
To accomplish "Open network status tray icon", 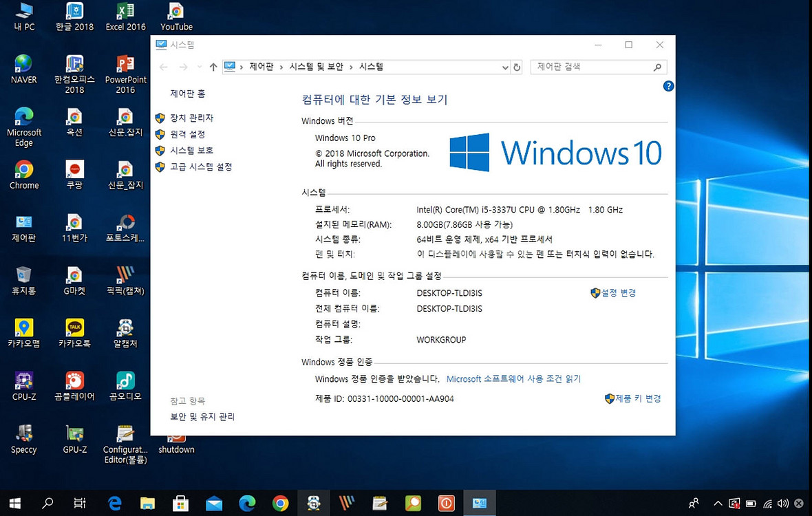I will 767,503.
